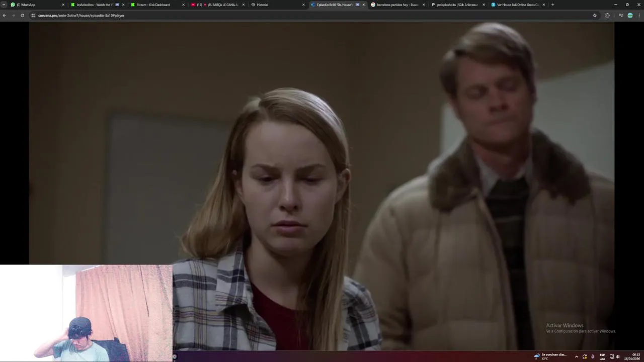Viewport: 644px width, 362px height.
Task: Open the sync status tray icon
Action: coord(585,356)
